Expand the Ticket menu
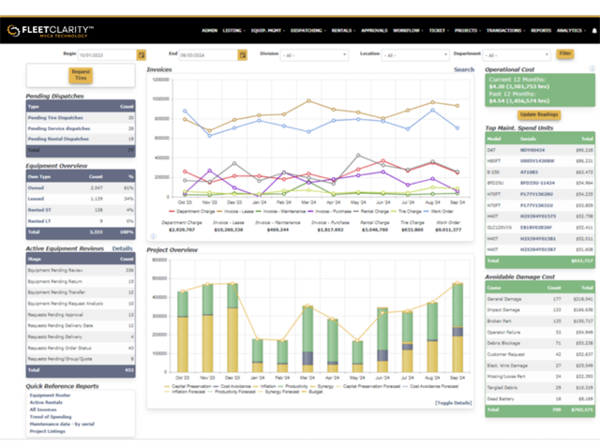 click(439, 31)
